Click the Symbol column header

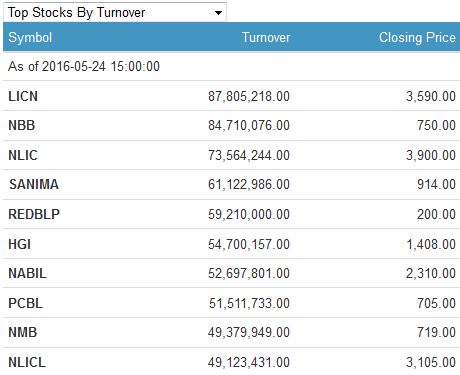30,37
